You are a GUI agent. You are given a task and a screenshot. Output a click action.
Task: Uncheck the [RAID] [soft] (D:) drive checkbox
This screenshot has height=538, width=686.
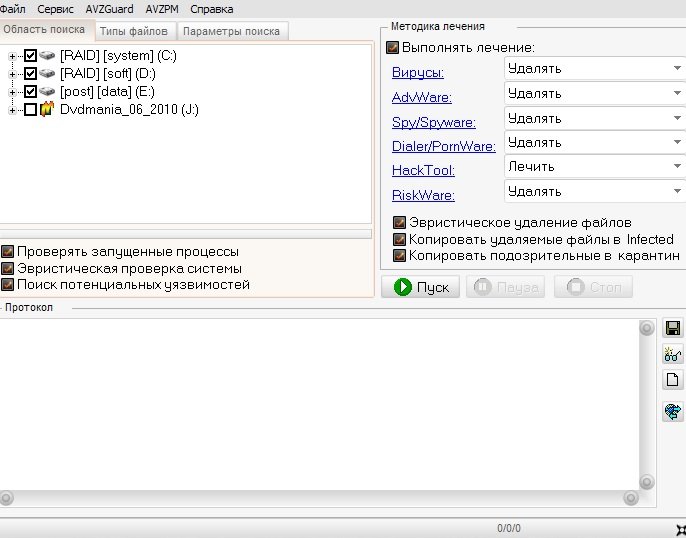(30, 73)
